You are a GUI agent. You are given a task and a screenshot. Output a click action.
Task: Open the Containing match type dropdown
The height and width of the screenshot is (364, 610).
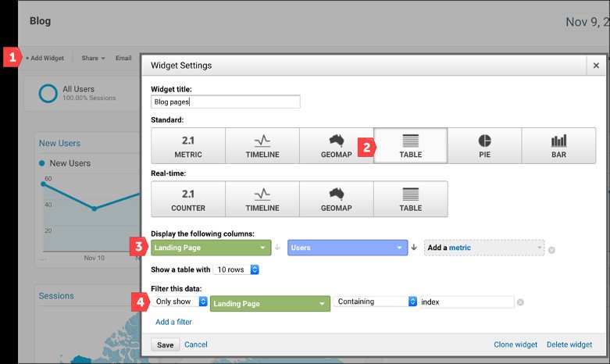click(x=376, y=302)
